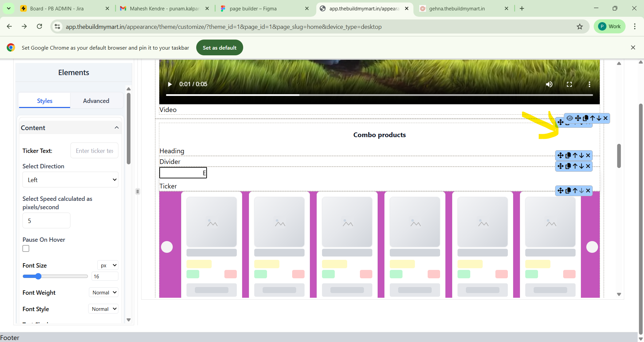Focus the Ticker Text input field

(94, 151)
